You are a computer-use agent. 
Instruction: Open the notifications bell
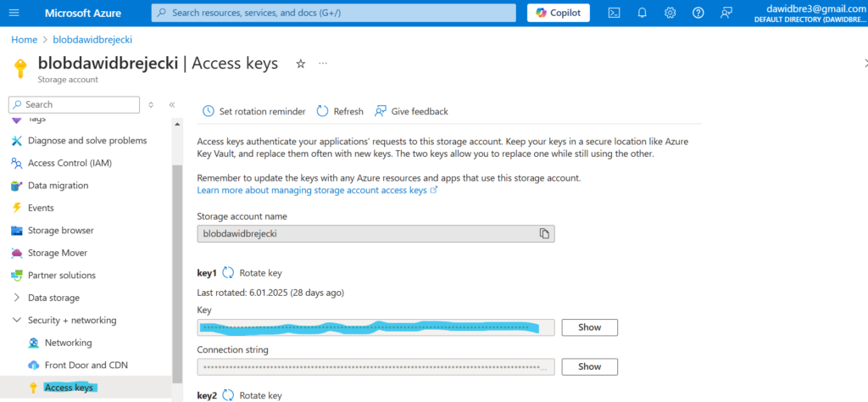coord(642,13)
